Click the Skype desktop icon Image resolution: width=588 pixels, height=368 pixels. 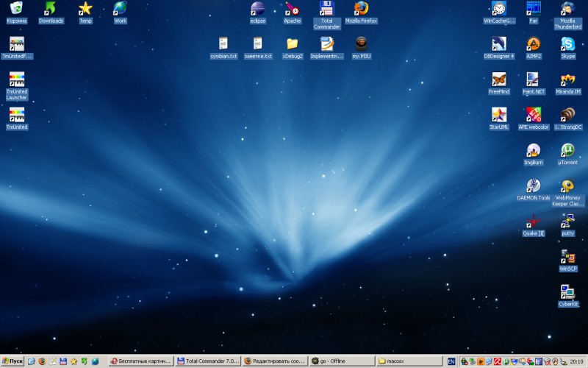[567, 44]
